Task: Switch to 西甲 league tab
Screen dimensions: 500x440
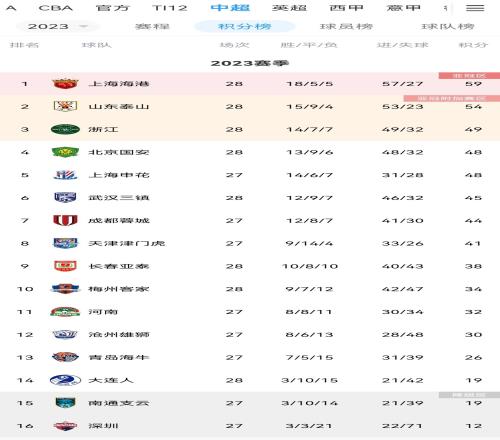Action: [346, 8]
